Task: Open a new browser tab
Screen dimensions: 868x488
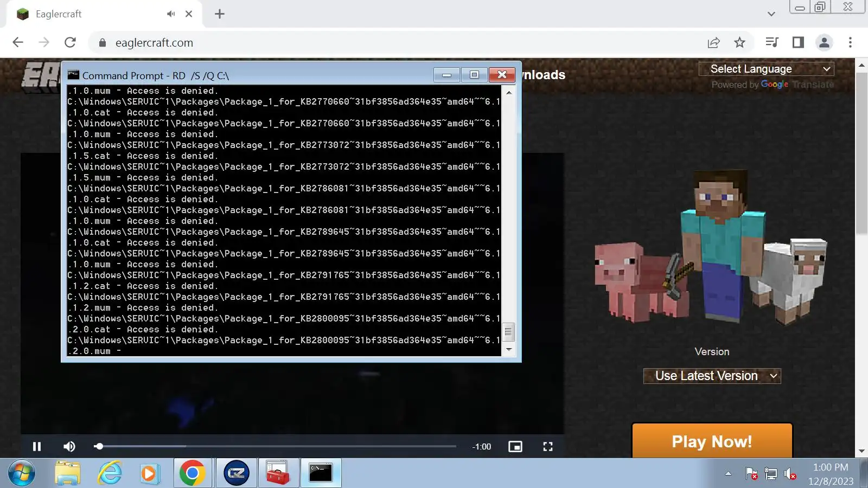Action: tap(220, 14)
